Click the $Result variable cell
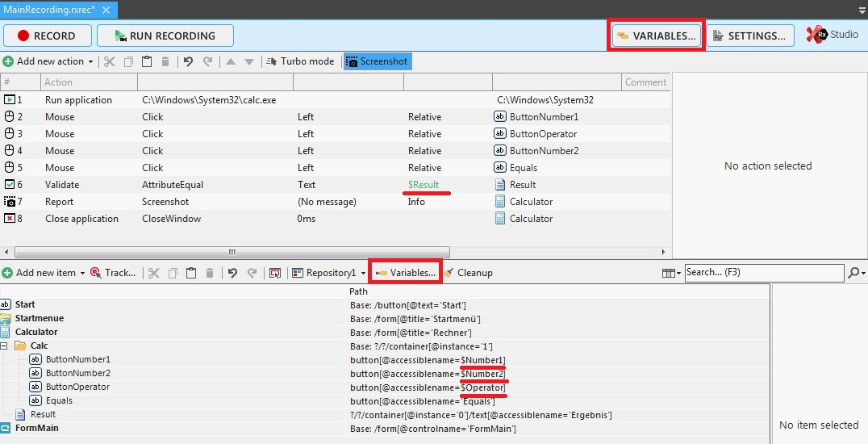Screen dimensions: 868x444 pos(424,185)
